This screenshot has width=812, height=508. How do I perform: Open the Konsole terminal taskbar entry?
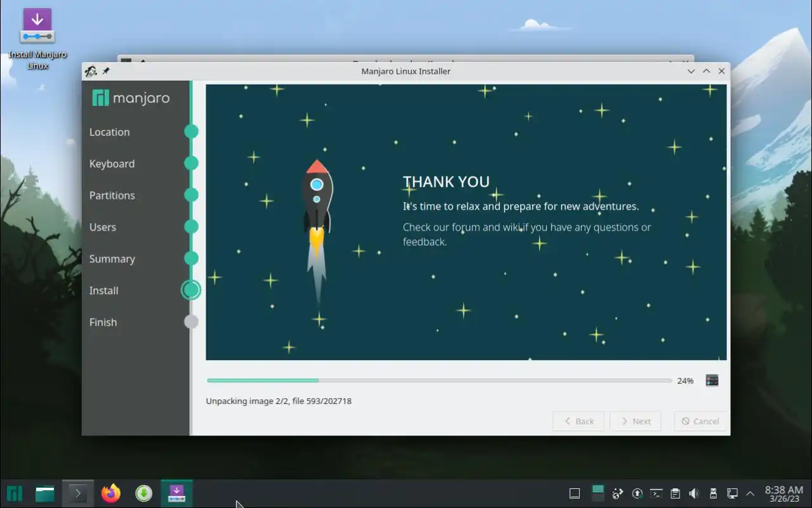click(78, 493)
